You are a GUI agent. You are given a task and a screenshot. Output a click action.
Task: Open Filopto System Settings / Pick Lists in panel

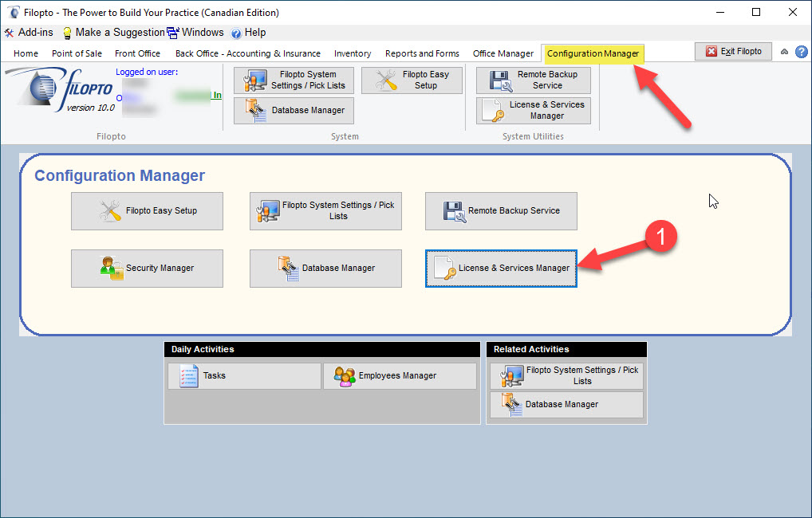coord(325,211)
